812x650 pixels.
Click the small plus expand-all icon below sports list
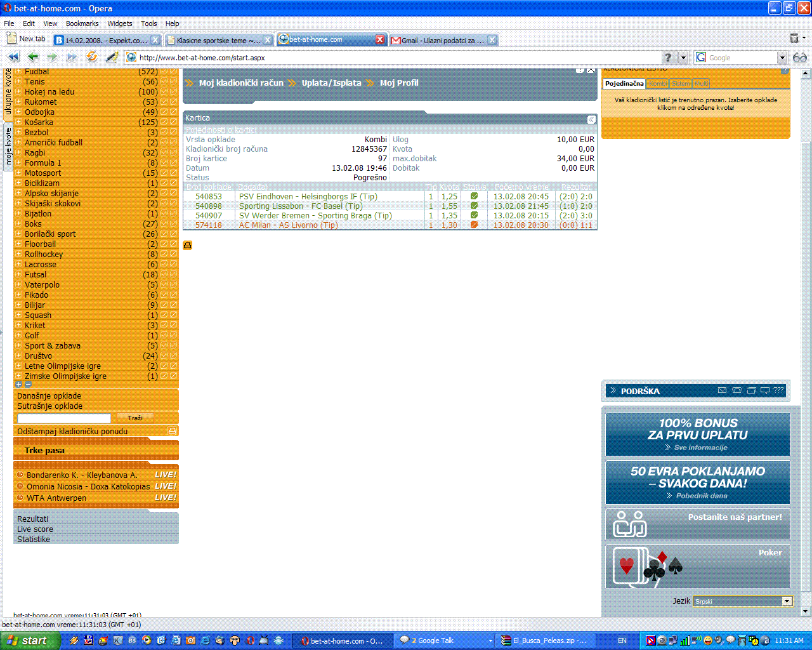[18, 384]
